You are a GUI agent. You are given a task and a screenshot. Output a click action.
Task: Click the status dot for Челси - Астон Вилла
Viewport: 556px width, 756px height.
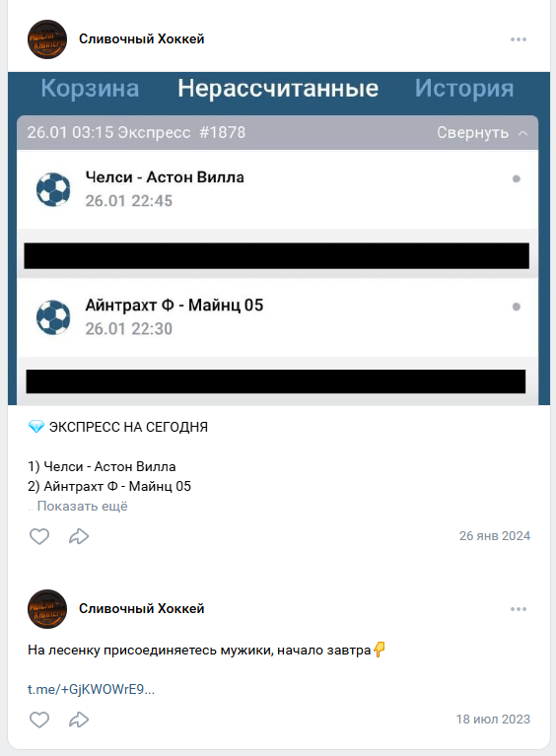tap(516, 178)
